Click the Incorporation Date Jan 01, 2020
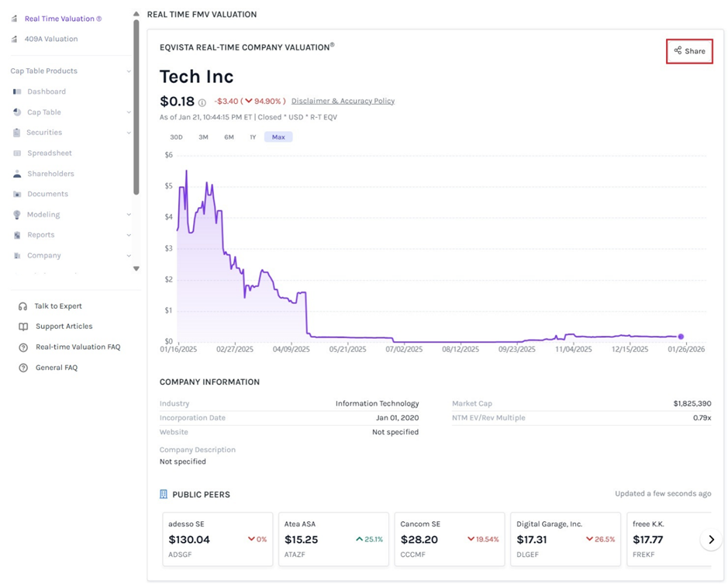This screenshot has height=584, width=728. click(398, 418)
